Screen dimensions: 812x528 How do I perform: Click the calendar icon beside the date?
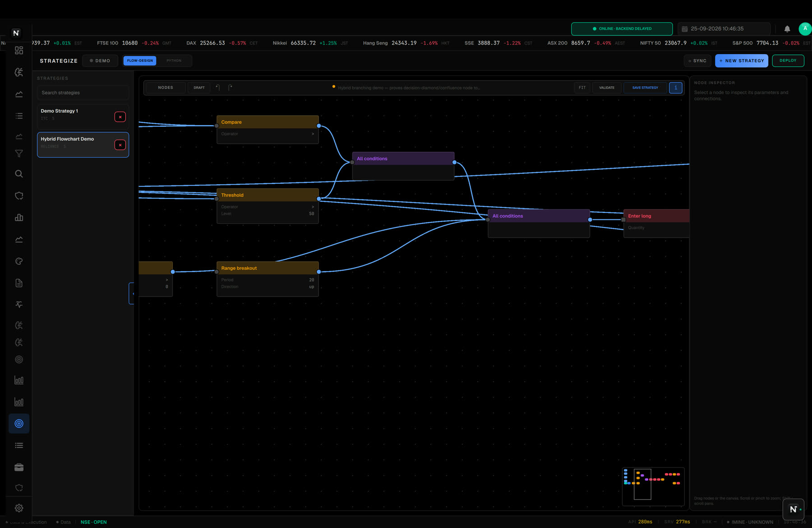coord(685,29)
